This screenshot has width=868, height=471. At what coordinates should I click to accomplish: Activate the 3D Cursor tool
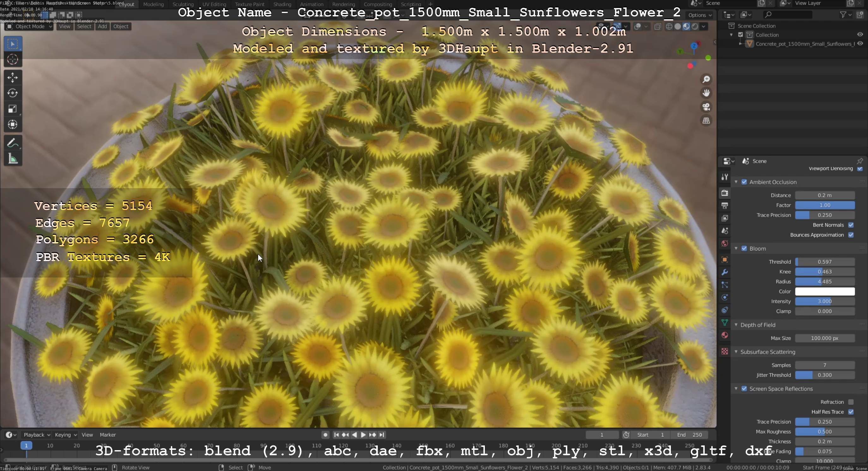[x=13, y=60]
